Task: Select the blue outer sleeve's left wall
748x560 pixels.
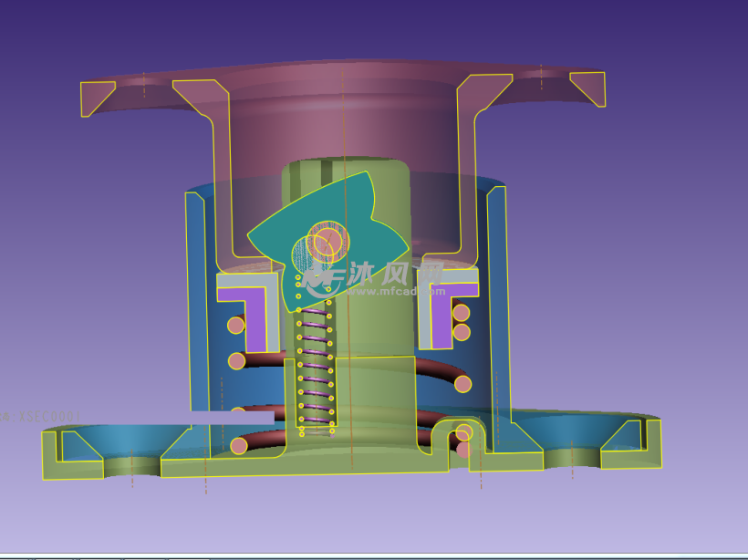Action: [x=196, y=301]
